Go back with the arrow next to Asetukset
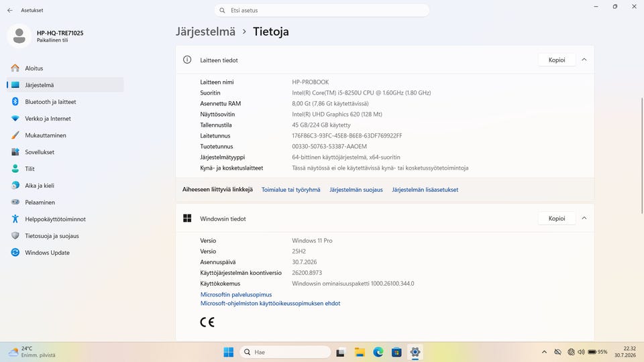644x362 pixels. [x=10, y=10]
